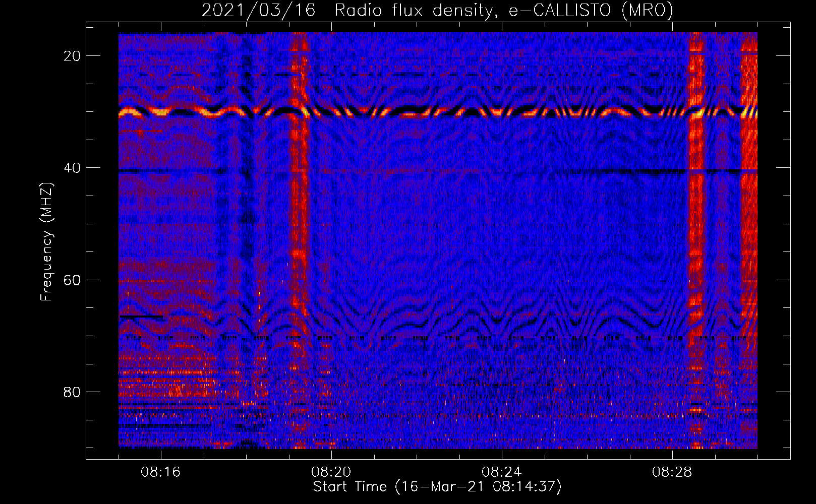
Task: Click the 'Start Time (16-Mar-21 08:14:37)' label
Action: (x=437, y=487)
